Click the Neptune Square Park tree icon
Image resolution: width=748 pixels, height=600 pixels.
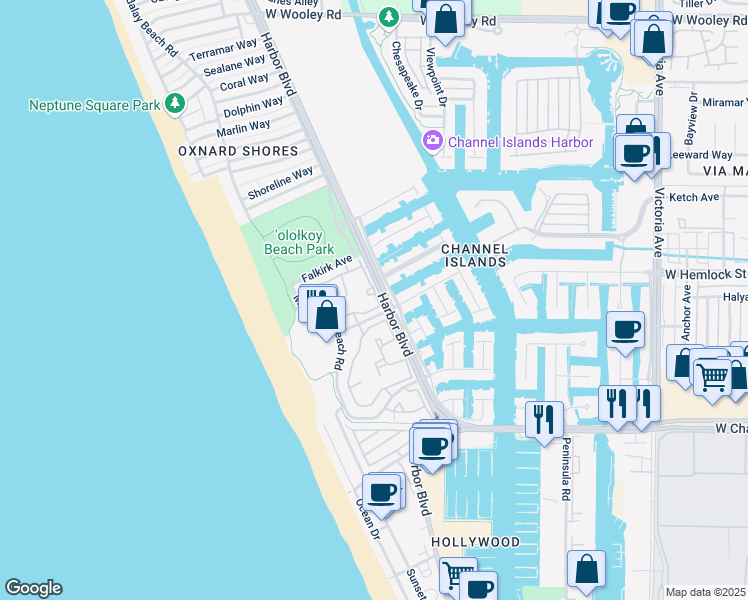point(176,104)
